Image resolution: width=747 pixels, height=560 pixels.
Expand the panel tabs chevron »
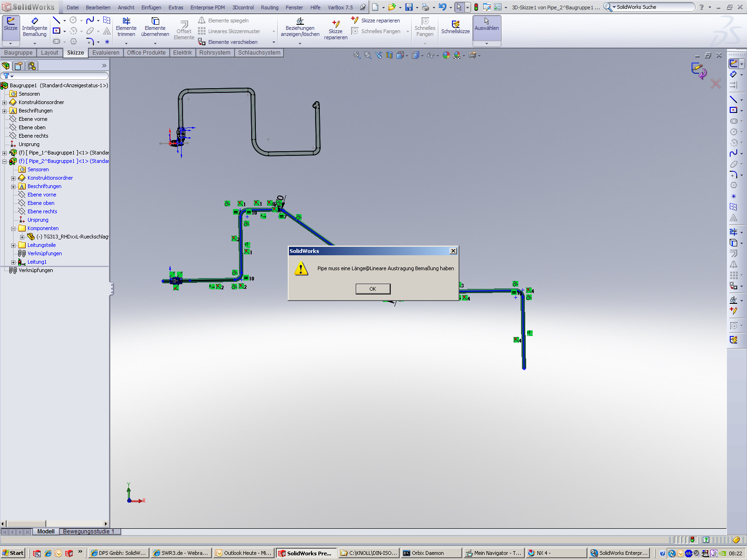104,66
